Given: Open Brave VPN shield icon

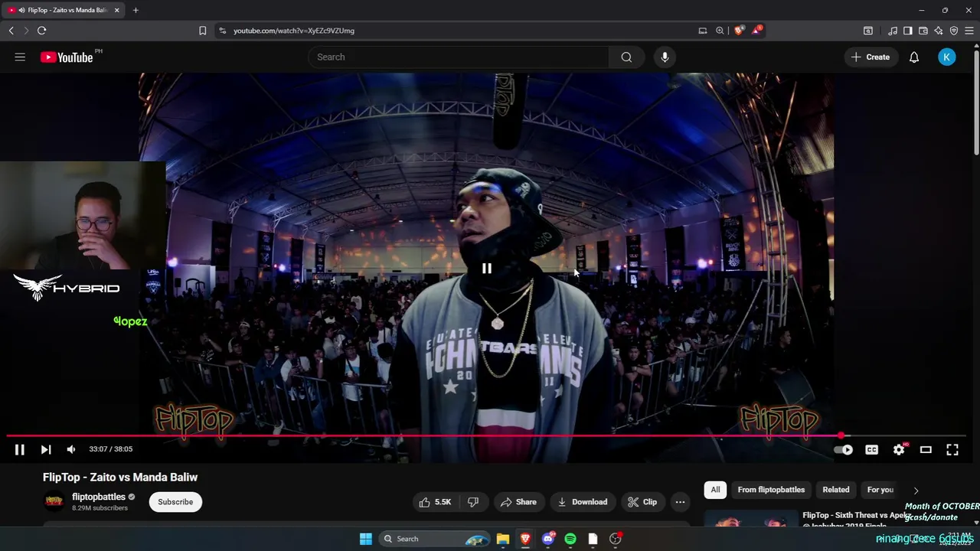Looking at the screenshot, I should pyautogui.click(x=954, y=31).
